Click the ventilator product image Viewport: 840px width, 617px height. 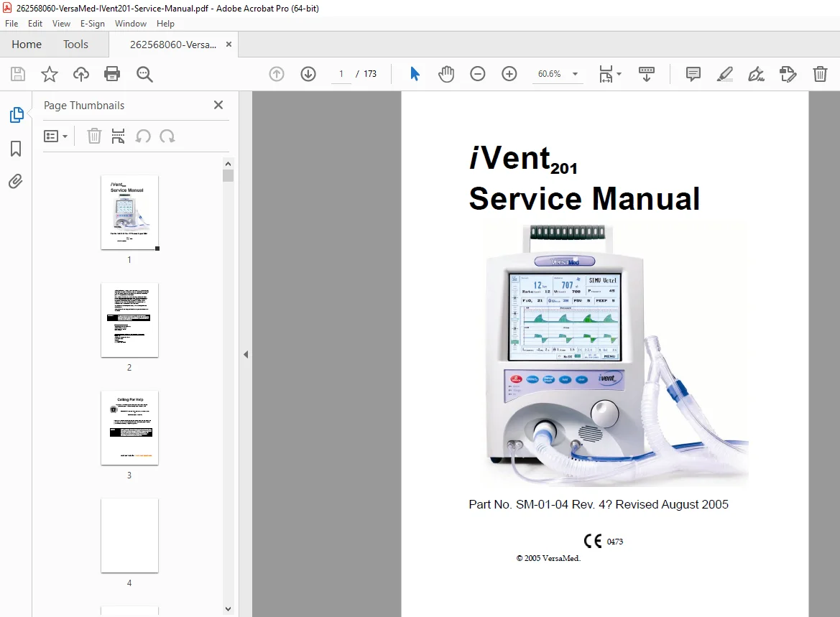614,356
